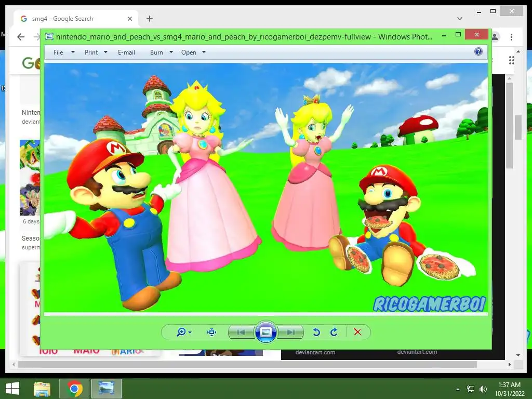The width and height of the screenshot is (532, 399).
Task: Open the zoom magnifier in Photo Viewer
Action: tap(181, 332)
